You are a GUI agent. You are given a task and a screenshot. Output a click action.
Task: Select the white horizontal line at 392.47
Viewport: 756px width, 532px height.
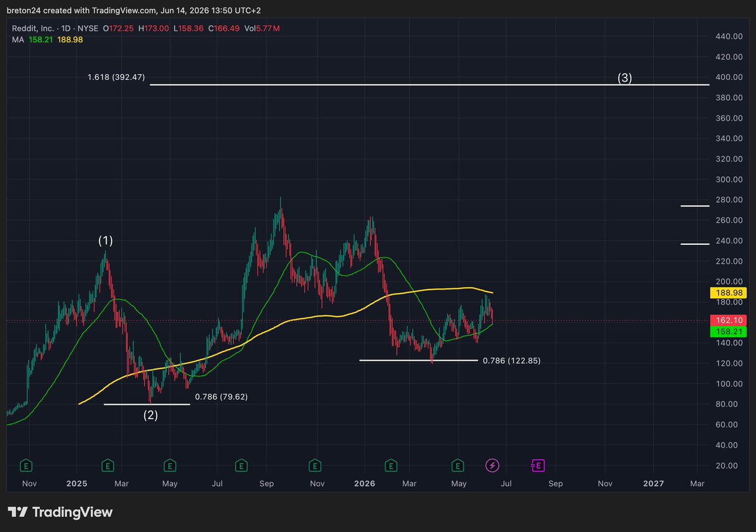pos(430,84)
